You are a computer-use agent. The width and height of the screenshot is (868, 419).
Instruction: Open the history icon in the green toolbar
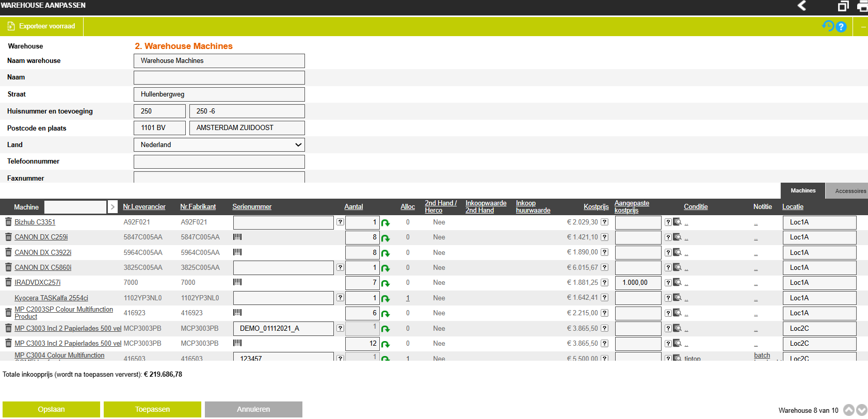(x=828, y=26)
